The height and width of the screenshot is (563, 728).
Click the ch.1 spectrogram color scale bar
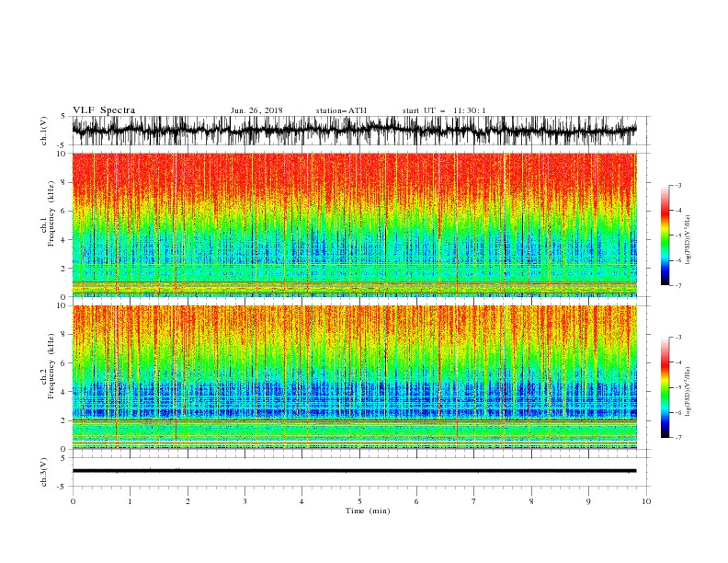click(665, 236)
